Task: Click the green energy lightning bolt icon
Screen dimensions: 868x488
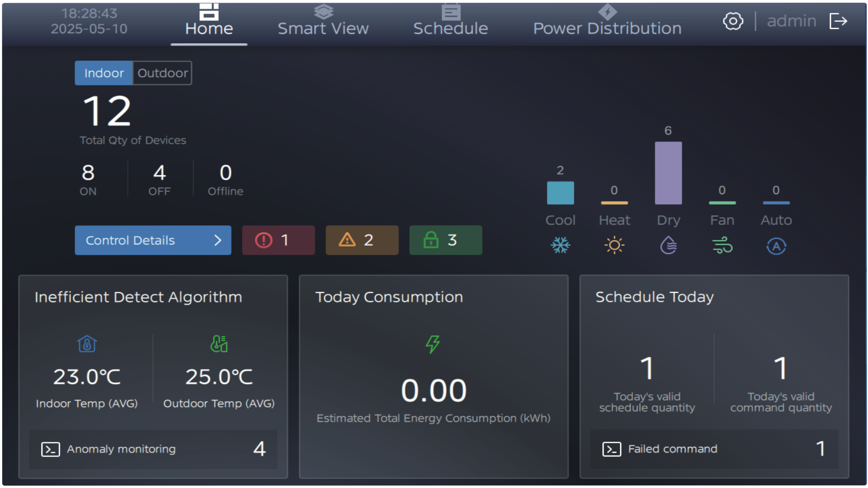Action: click(x=433, y=344)
